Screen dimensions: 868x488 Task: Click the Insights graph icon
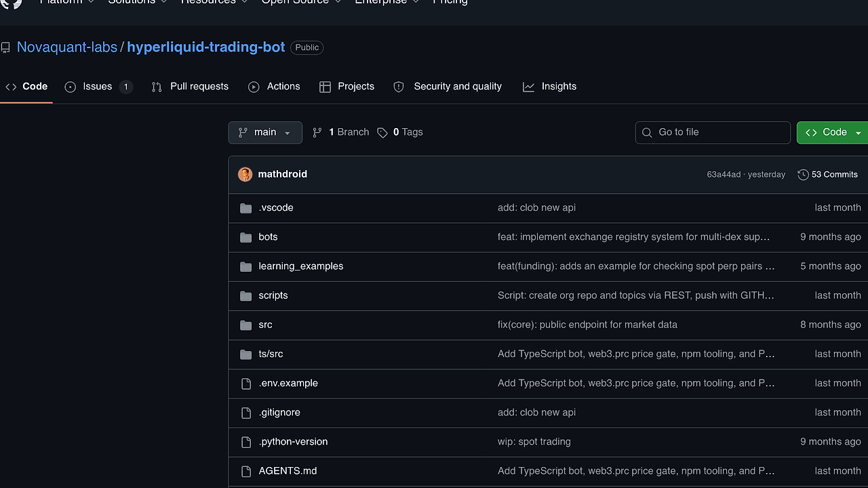pos(528,87)
